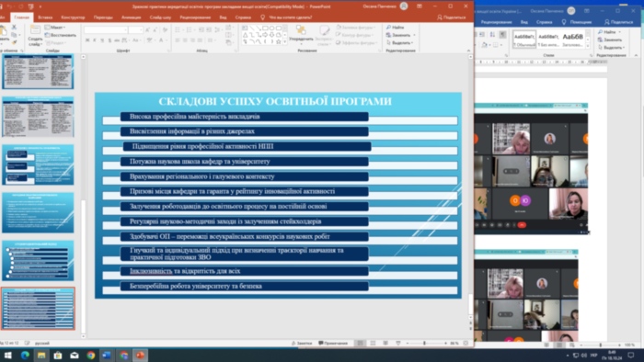Viewport: 644px width, 362px height.
Task: Click Заменить button in PowerPoint
Action: point(400,35)
